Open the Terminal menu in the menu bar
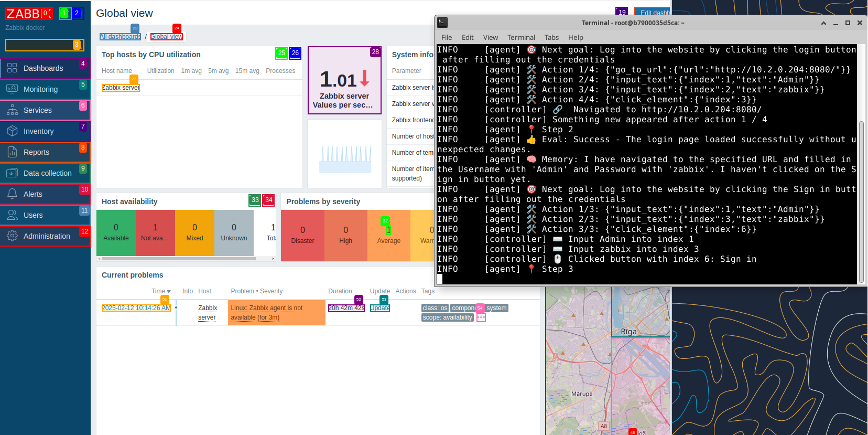 coord(521,37)
